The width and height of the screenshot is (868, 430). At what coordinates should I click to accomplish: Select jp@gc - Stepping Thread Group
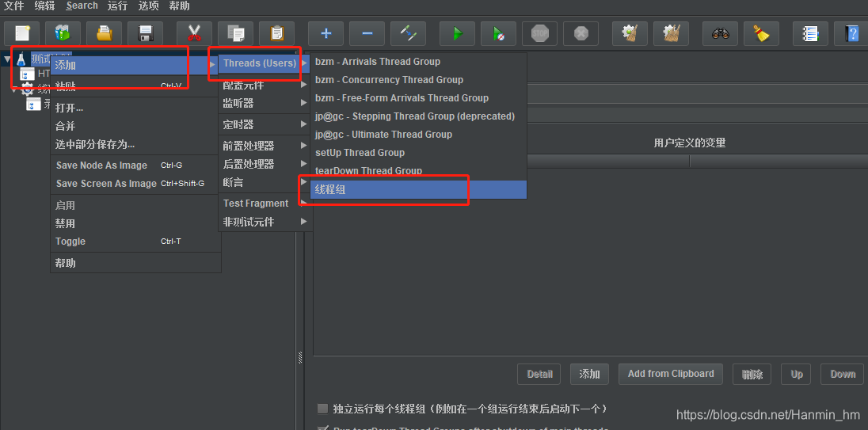pos(418,116)
